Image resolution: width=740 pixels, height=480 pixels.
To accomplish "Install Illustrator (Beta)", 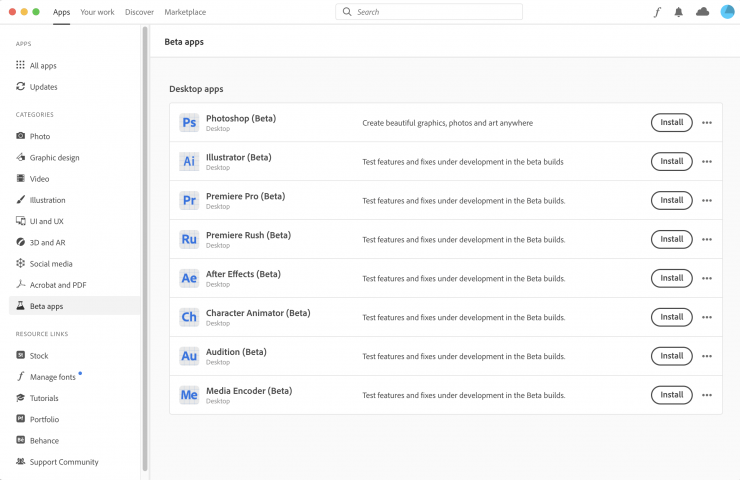I will 671,161.
